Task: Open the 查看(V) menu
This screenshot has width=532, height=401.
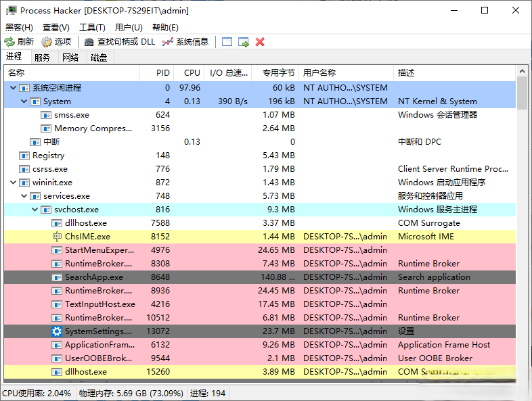Action: (x=56, y=28)
